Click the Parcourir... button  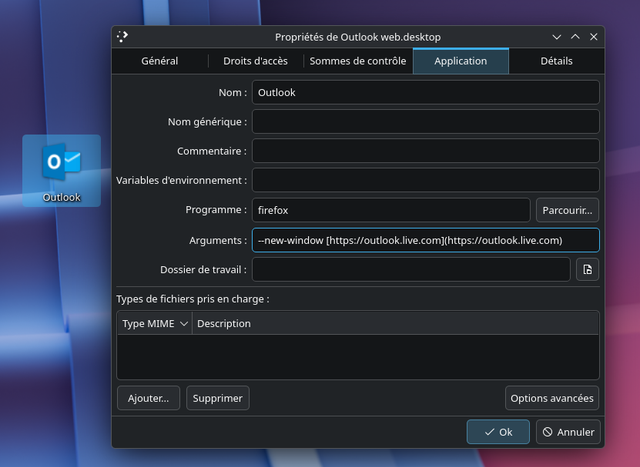[567, 210]
